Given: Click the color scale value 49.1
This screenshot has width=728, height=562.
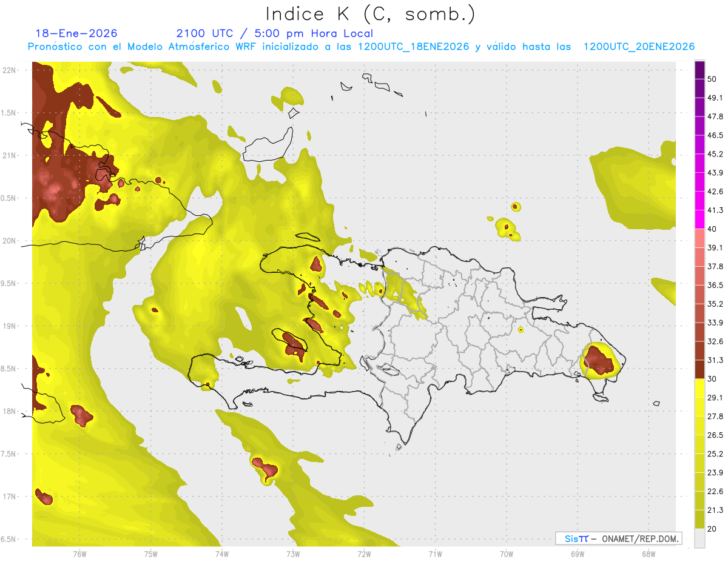Looking at the screenshot, I should point(715,98).
